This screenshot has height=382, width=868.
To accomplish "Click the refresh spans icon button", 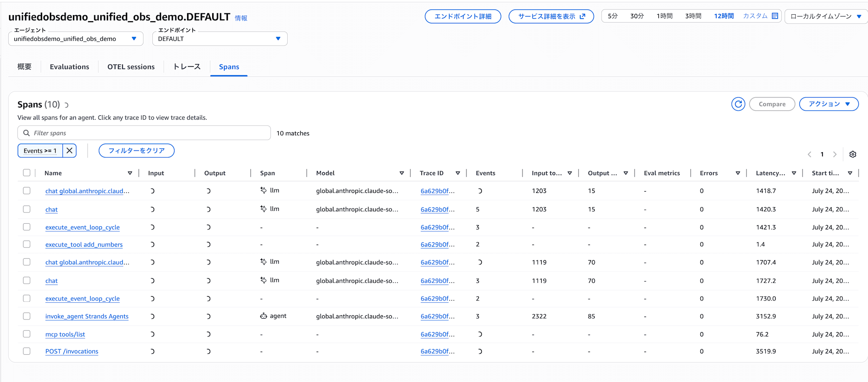I will (738, 104).
